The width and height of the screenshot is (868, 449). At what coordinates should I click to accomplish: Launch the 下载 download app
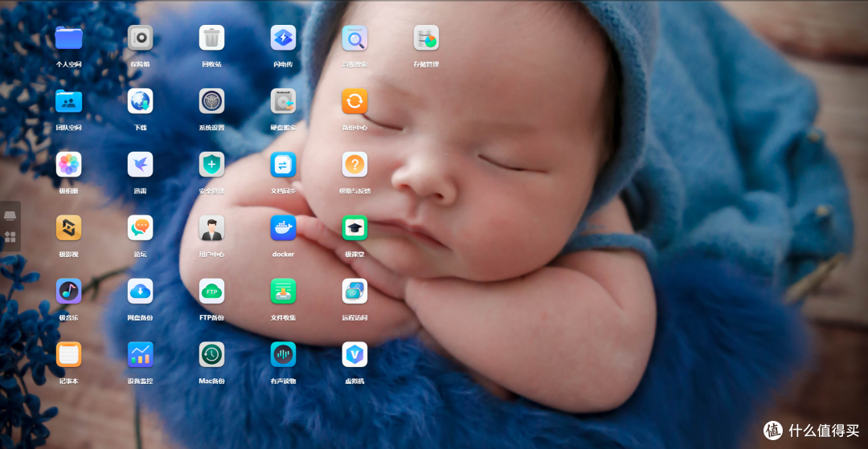coord(140,101)
